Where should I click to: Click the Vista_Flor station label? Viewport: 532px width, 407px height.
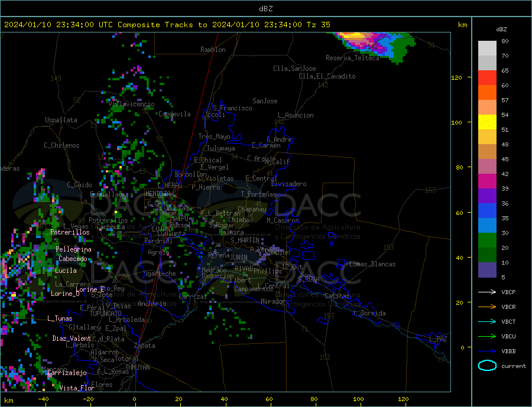pos(77,388)
